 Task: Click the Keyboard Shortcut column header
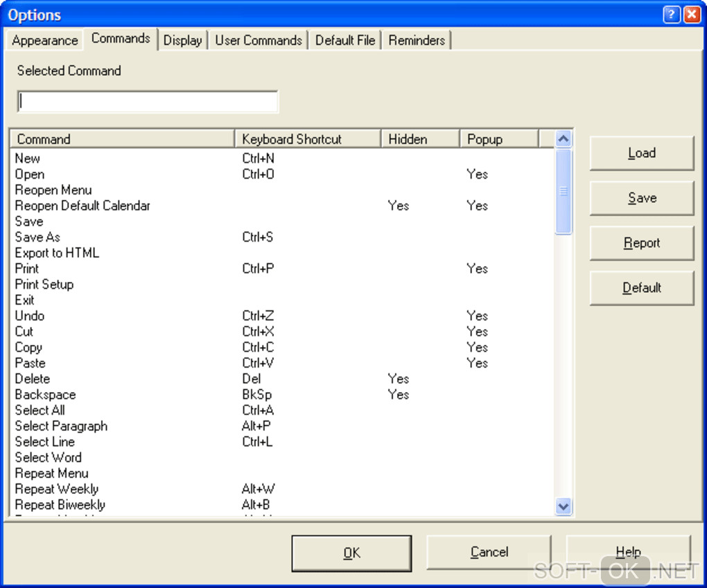coord(308,139)
